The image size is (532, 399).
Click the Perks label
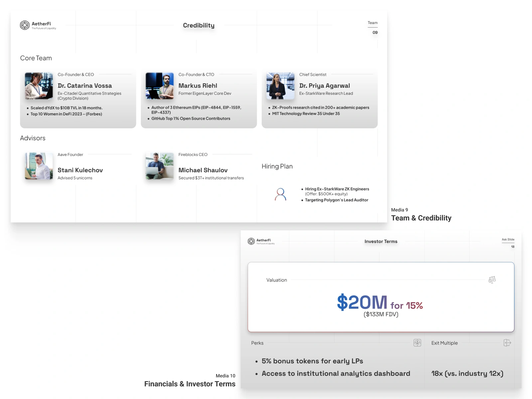257,343
